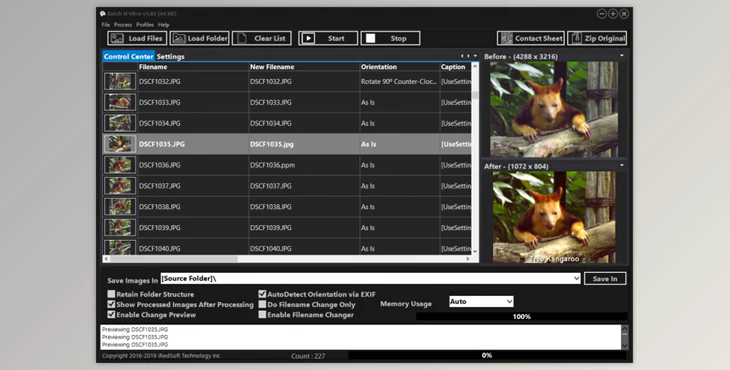This screenshot has height=370, width=730.
Task: Start batch processing
Action: [x=328, y=38]
